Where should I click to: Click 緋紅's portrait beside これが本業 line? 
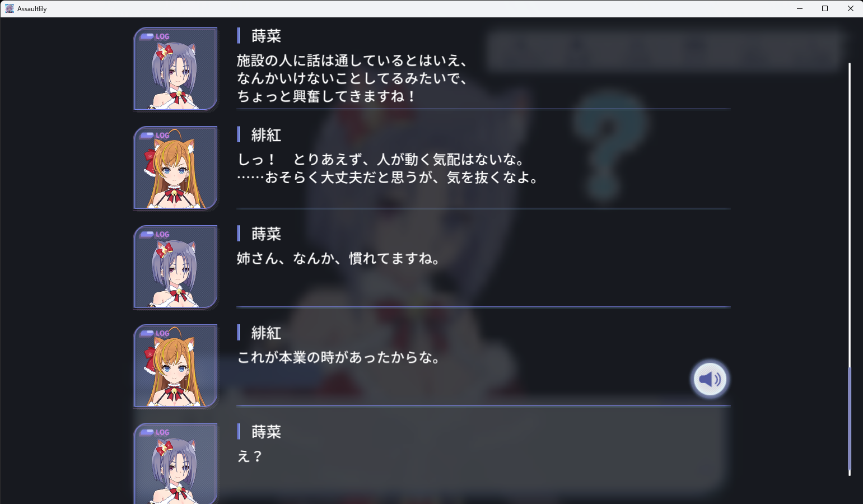(x=175, y=366)
